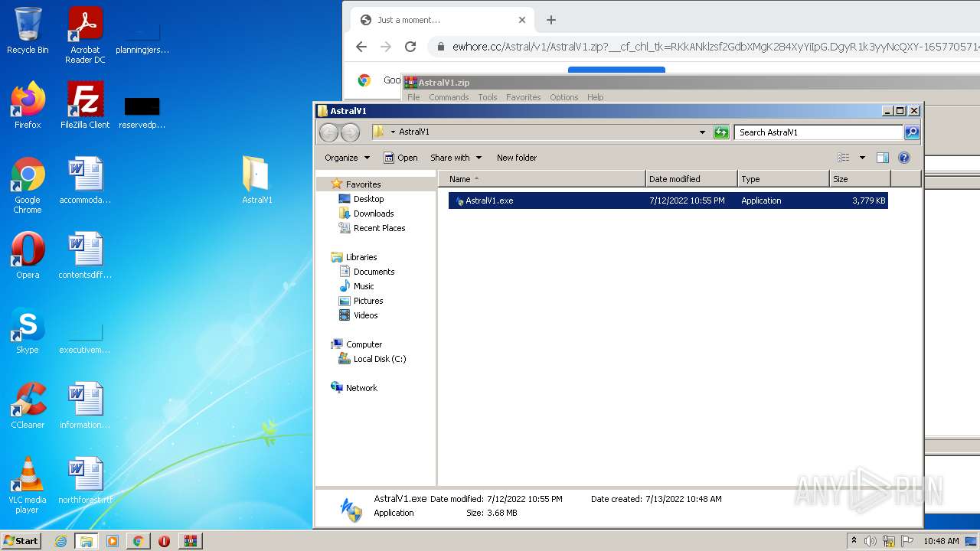Open a new Chrome tab
The width and height of the screenshot is (980, 551).
551,20
